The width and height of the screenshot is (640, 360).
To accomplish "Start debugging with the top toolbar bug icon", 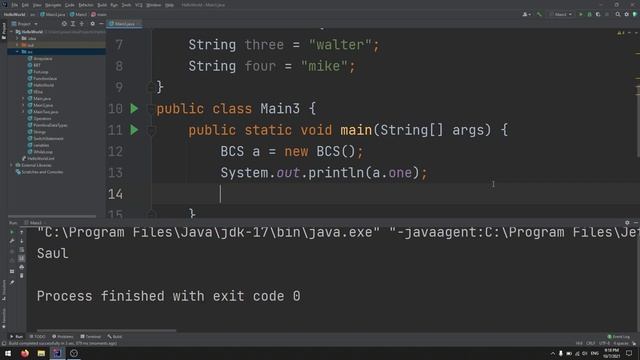I will [x=589, y=14].
